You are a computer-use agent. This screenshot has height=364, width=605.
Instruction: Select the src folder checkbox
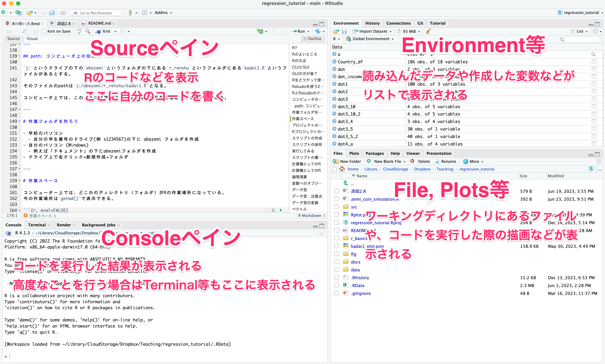[x=337, y=207]
